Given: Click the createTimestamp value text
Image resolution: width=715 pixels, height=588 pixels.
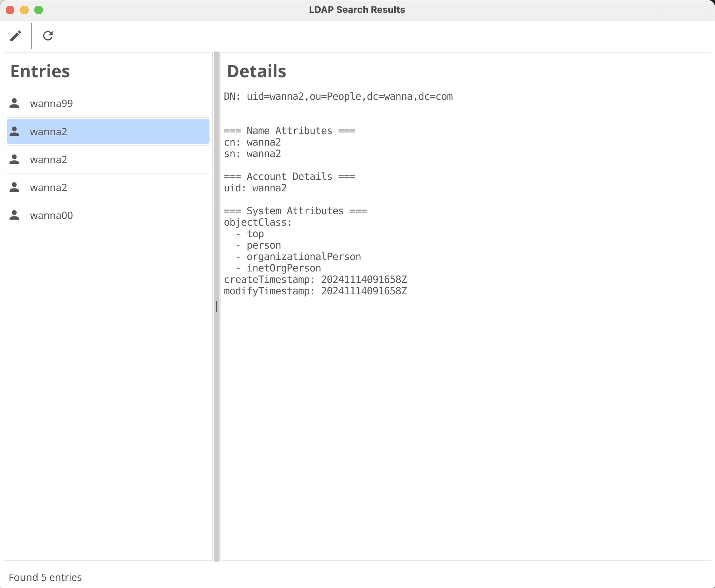Looking at the screenshot, I should pyautogui.click(x=364, y=280).
